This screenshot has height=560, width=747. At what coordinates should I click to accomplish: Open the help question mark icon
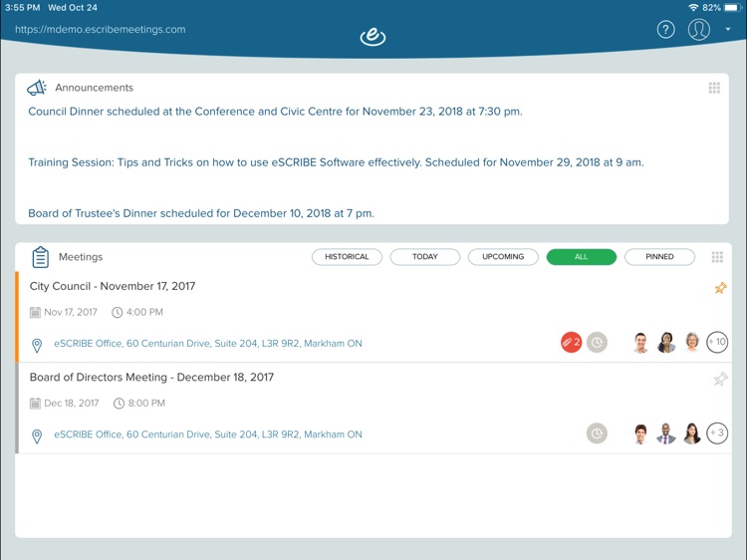(665, 30)
